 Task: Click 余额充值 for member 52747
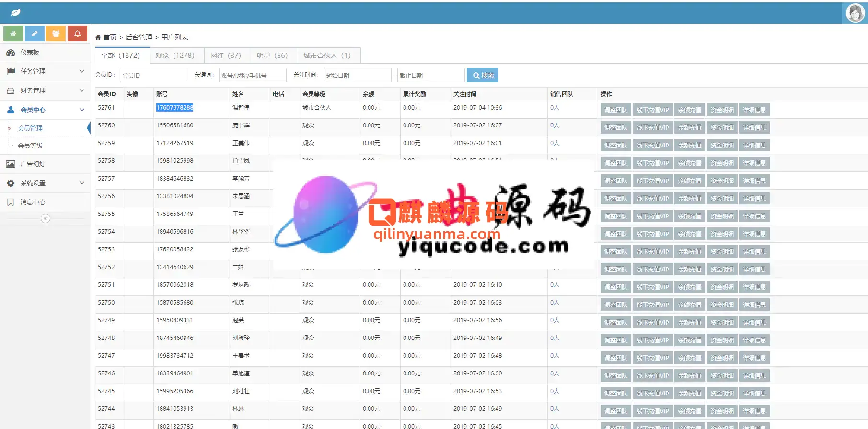pos(690,358)
